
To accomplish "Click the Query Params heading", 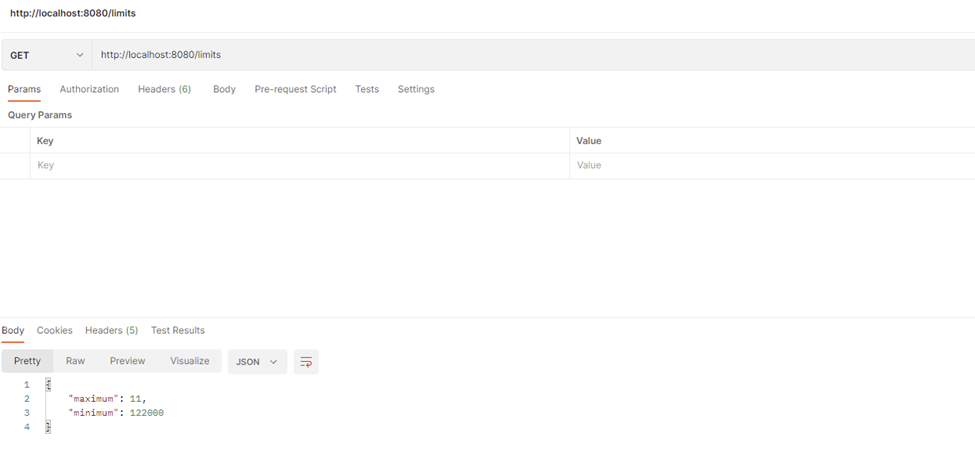I will click(x=40, y=115).
